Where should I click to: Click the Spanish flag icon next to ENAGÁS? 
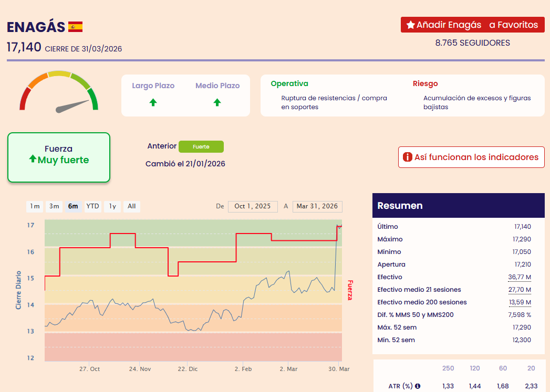coord(76,27)
